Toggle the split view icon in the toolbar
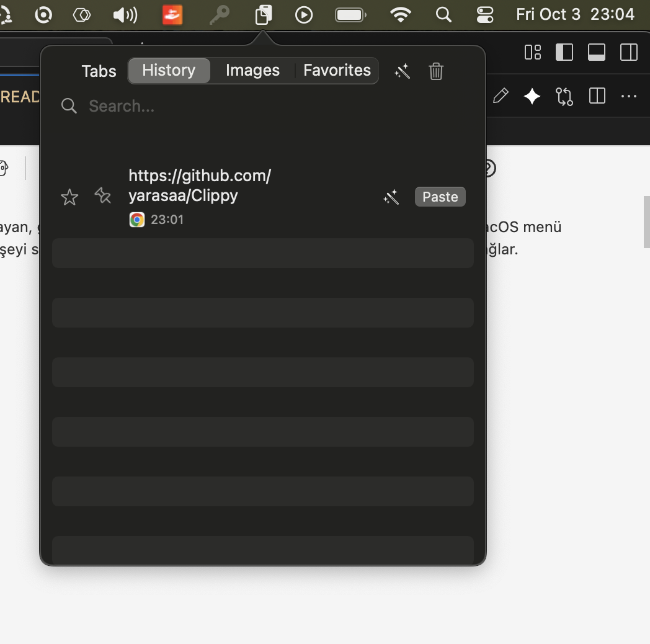 click(597, 96)
